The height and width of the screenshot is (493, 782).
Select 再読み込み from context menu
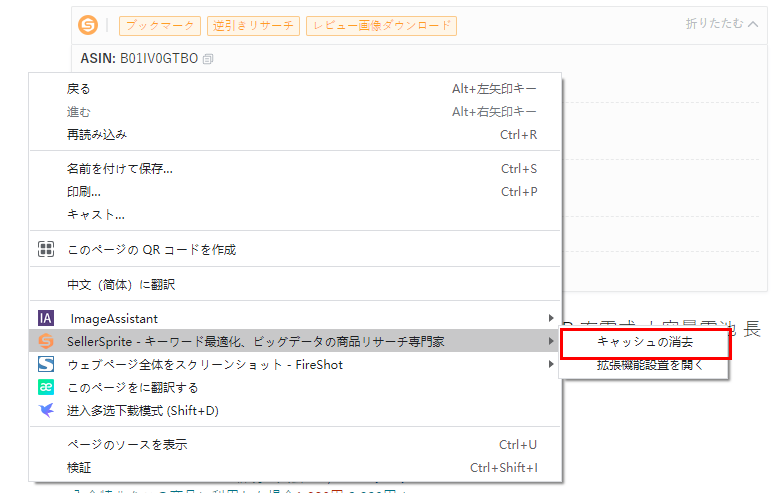pyautogui.click(x=295, y=135)
